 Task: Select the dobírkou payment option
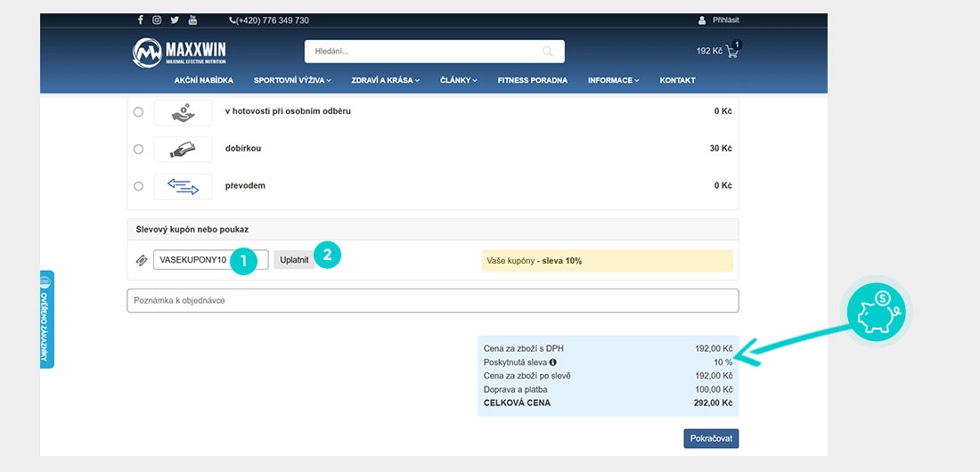click(x=138, y=149)
